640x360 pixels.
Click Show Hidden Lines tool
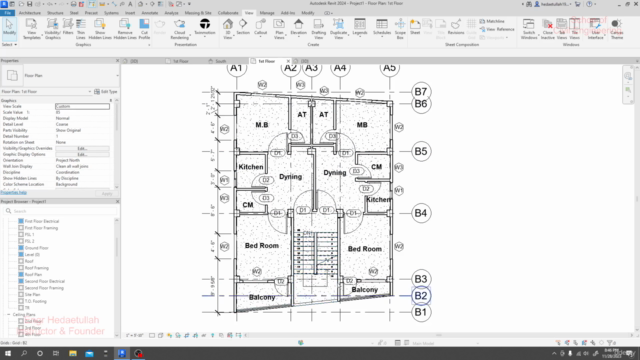(x=100, y=29)
